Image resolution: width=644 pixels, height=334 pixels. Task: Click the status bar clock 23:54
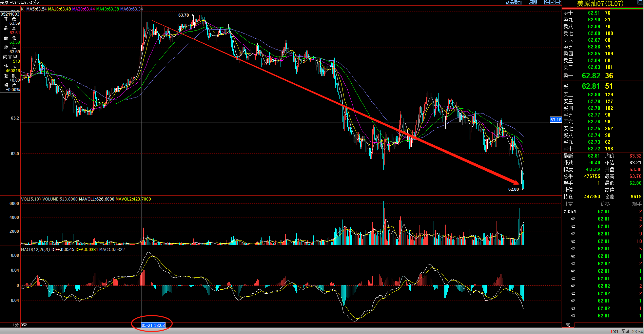tap(637, 332)
